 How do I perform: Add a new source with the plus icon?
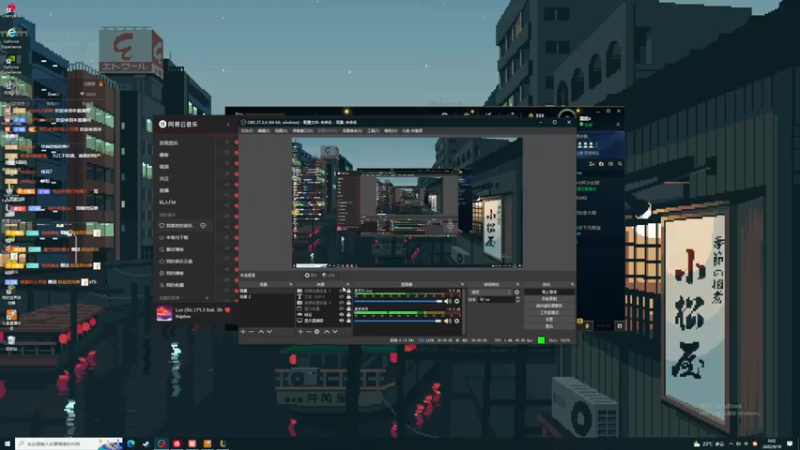coord(301,332)
